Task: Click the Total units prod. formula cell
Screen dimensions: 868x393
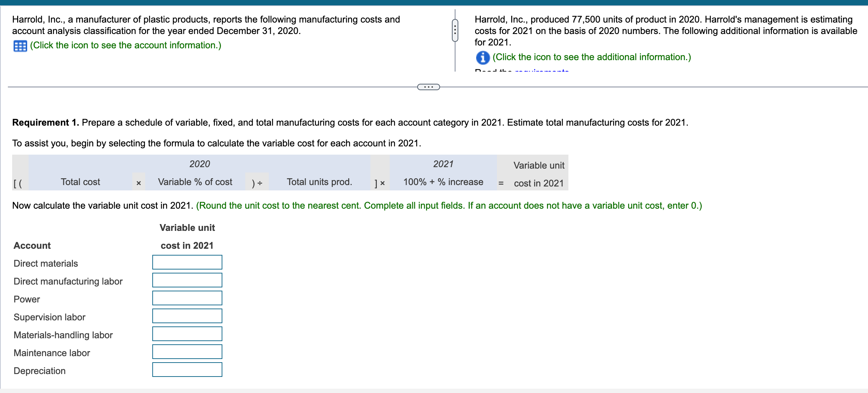Action: (x=319, y=182)
